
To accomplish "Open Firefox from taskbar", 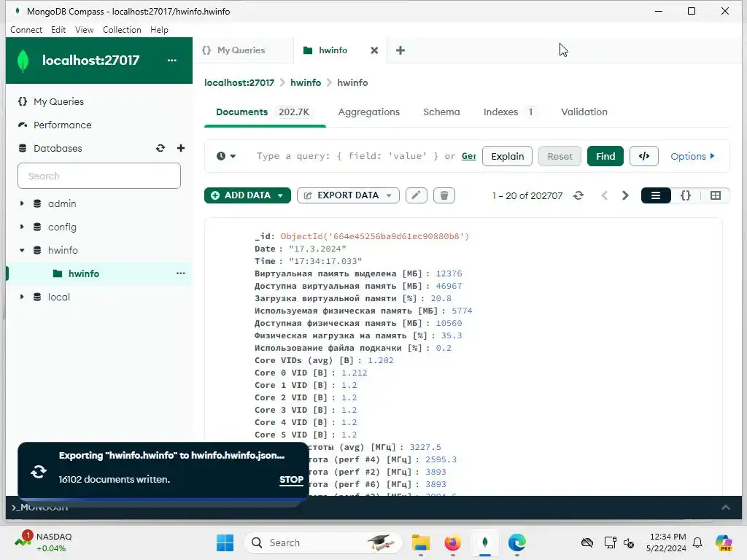I will pos(452,542).
